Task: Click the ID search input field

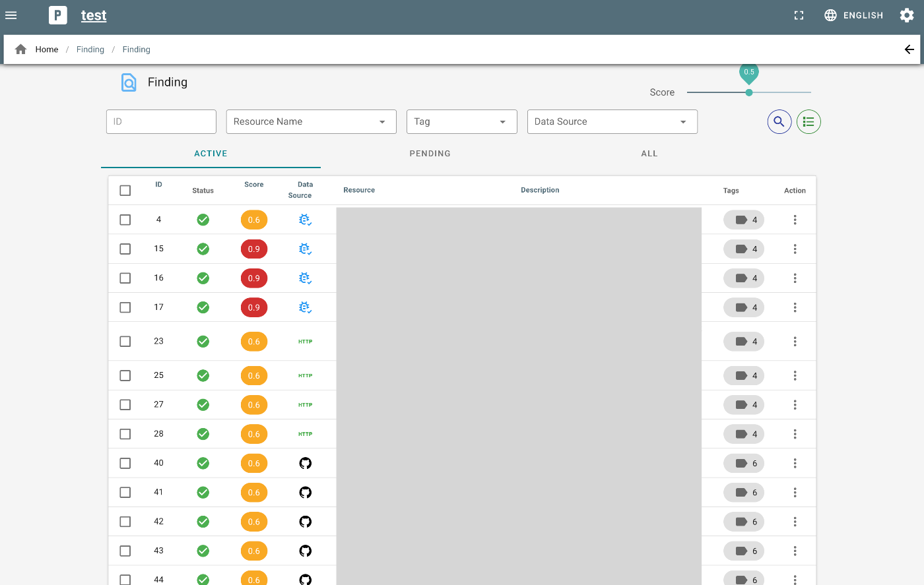Action: pyautogui.click(x=161, y=121)
